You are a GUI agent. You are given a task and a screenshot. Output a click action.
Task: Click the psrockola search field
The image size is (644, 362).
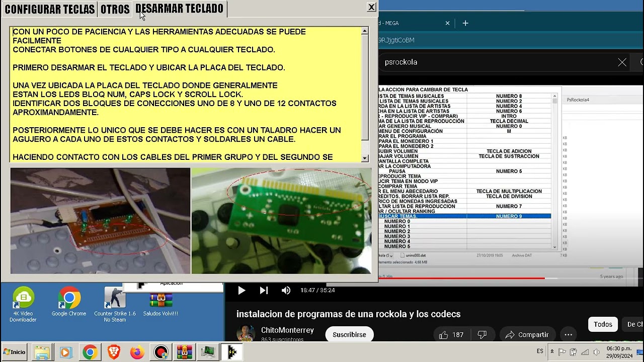[496, 62]
